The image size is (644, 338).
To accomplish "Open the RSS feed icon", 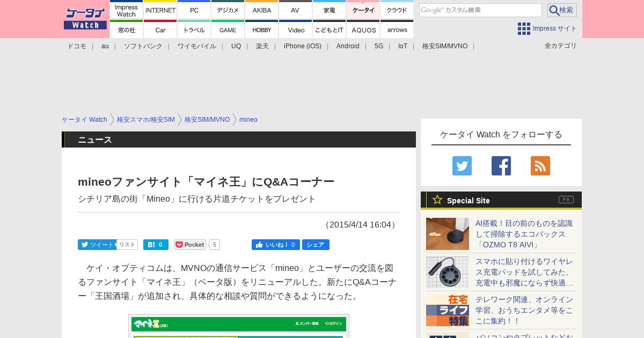I will click(x=540, y=166).
